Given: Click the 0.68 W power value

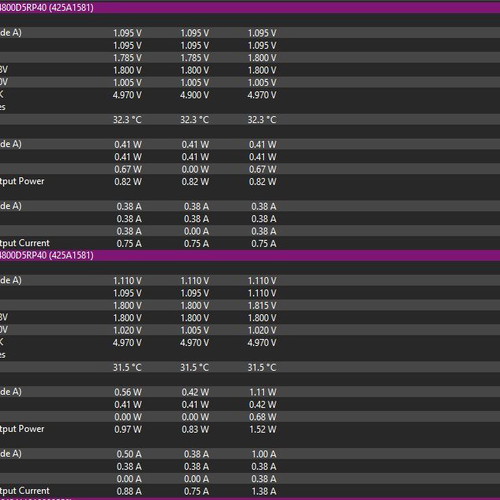Looking at the screenshot, I should 263,417.
